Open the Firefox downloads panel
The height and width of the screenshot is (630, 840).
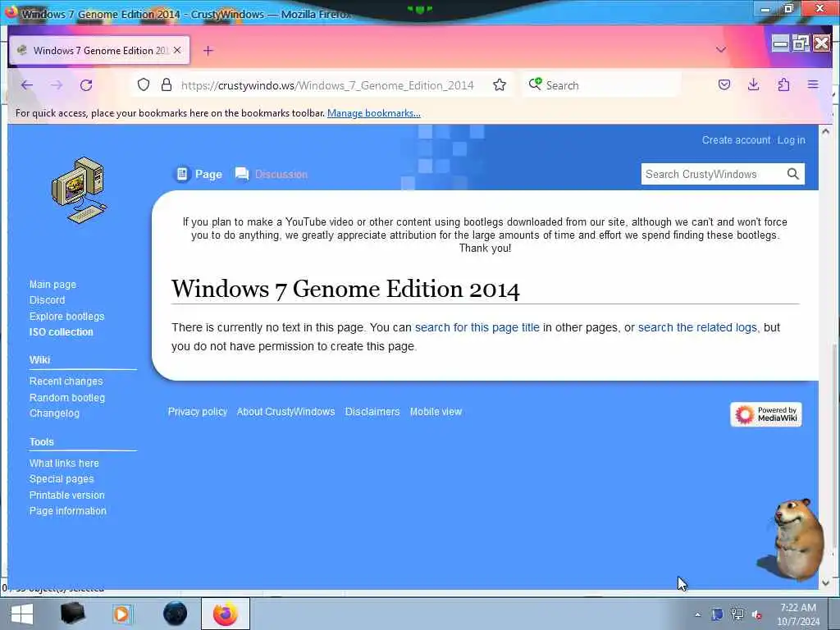point(753,84)
